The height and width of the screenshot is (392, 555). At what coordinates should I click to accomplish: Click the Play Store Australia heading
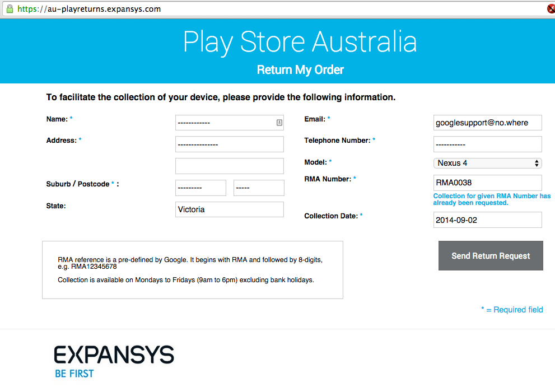coord(300,43)
